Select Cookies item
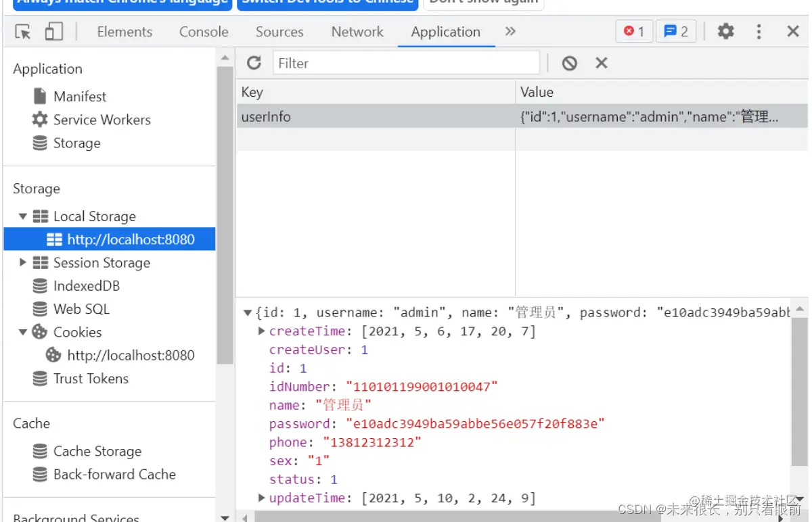The image size is (812, 522). pos(77,332)
